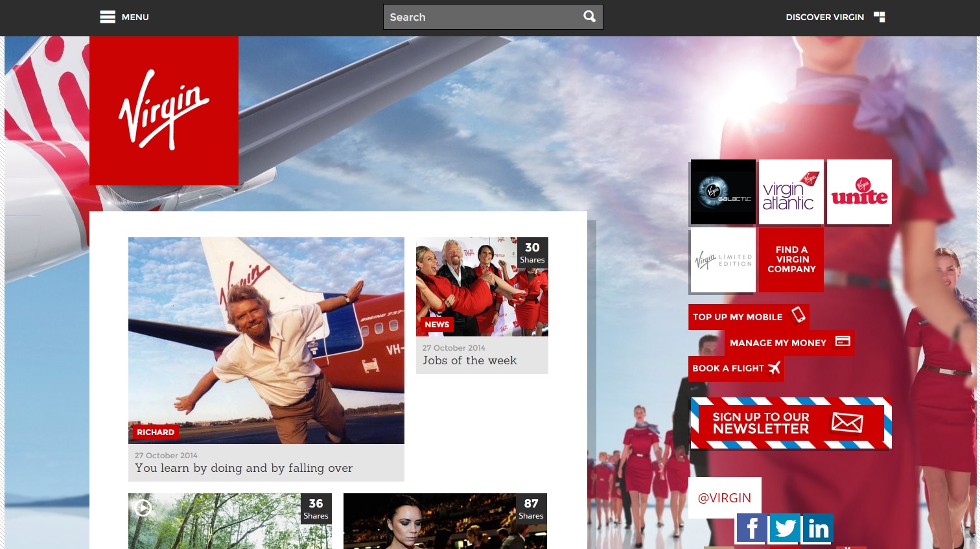Click the Facebook icon
Viewport: 980px width, 549px height.
pos(752,528)
